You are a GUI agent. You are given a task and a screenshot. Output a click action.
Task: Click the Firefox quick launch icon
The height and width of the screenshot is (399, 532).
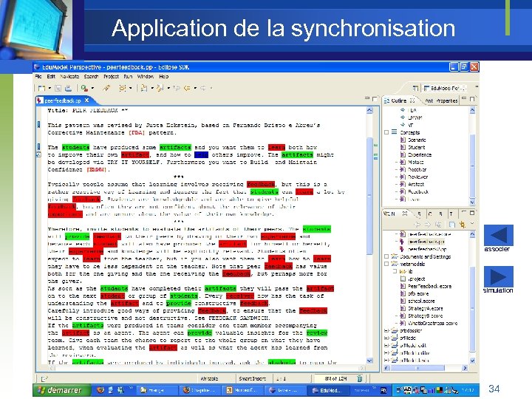pos(100,390)
